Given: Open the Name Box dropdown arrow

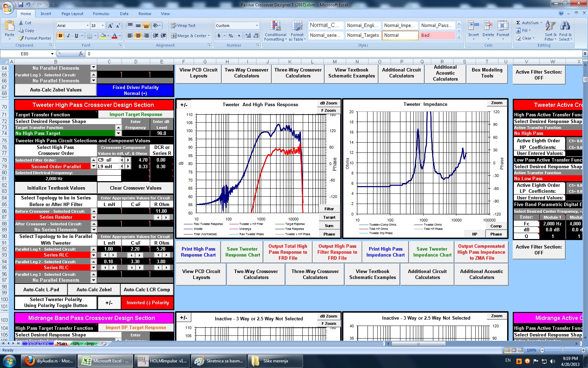Looking at the screenshot, I should pyautogui.click(x=52, y=54).
